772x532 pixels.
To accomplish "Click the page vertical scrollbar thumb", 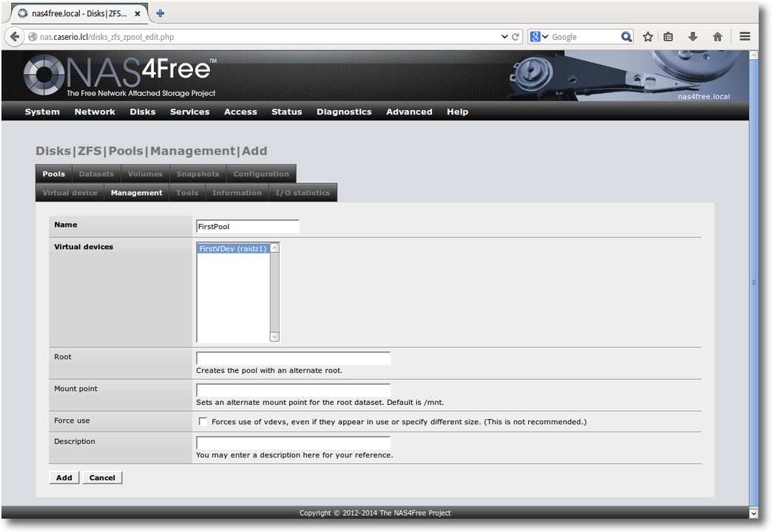I will [754, 282].
